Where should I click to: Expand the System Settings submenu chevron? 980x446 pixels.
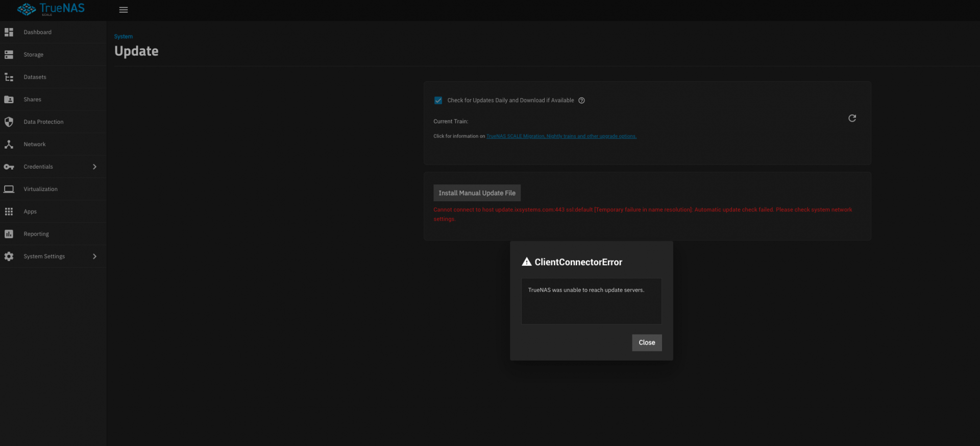point(94,256)
